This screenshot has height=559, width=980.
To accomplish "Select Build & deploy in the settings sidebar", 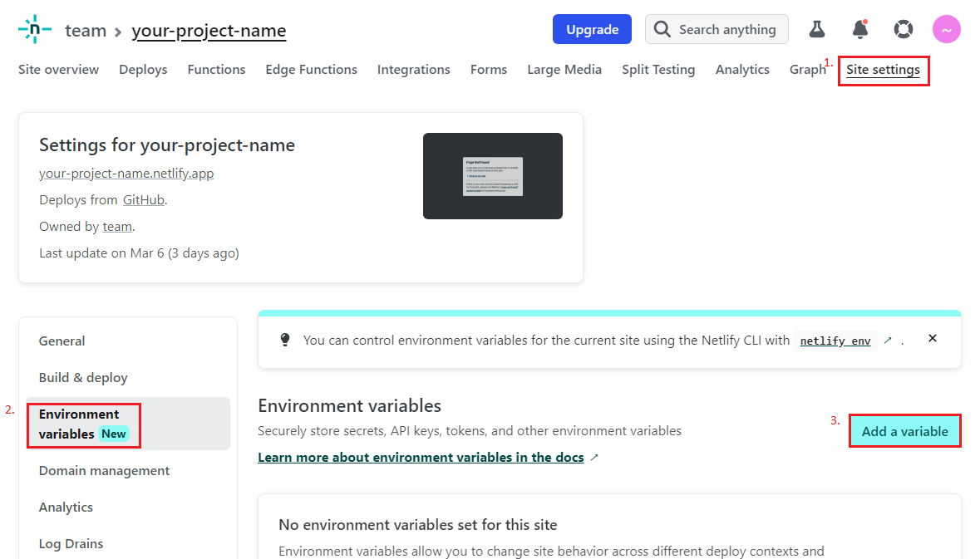I will (x=83, y=377).
